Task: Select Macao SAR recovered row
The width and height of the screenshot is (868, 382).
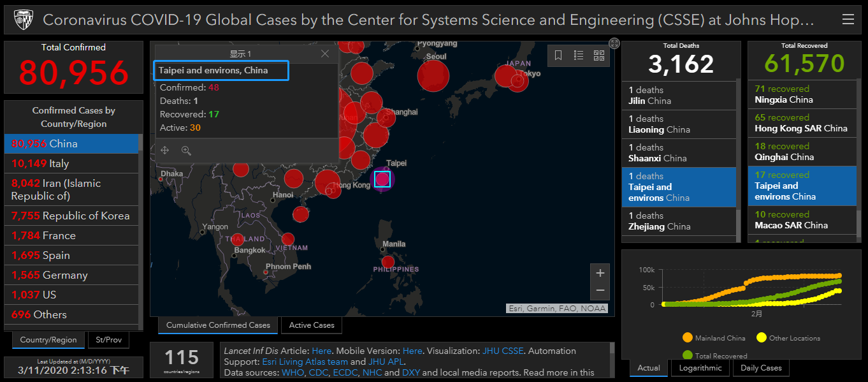Action: pyautogui.click(x=802, y=220)
